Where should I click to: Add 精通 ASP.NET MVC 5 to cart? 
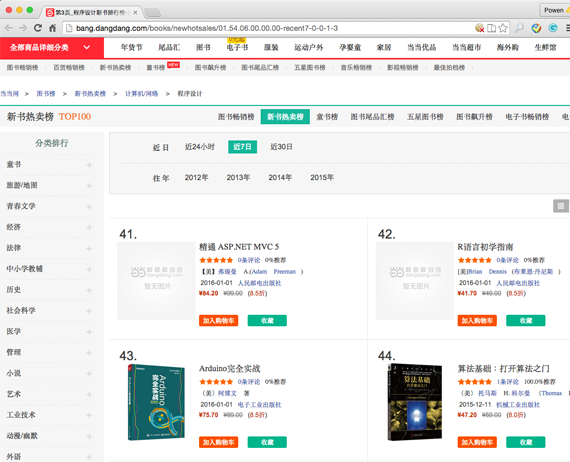click(x=218, y=321)
